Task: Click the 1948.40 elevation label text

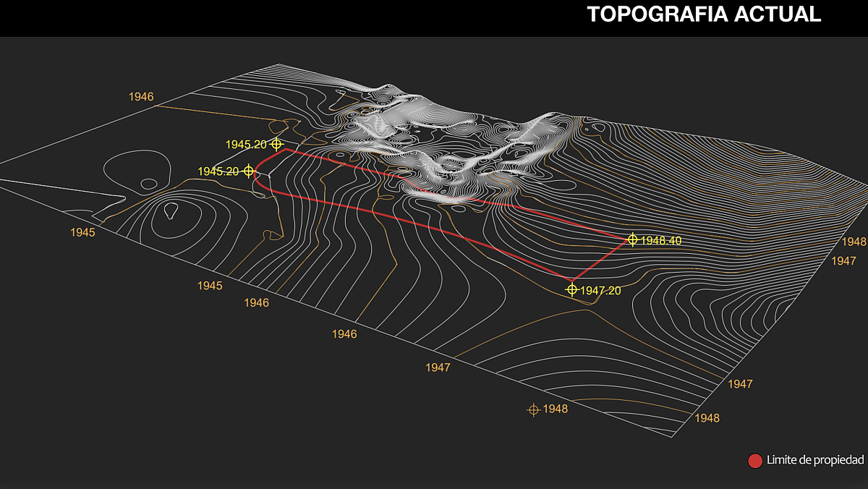Action: (661, 240)
